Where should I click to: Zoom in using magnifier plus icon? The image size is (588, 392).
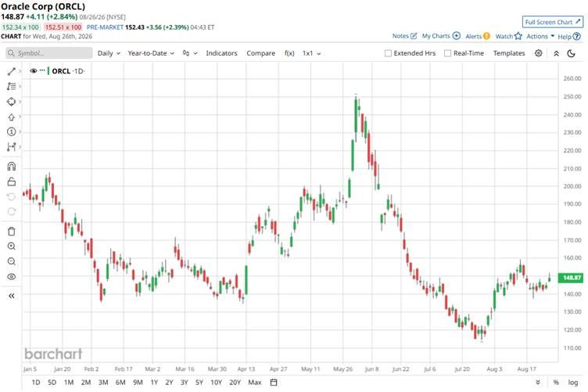click(x=11, y=246)
